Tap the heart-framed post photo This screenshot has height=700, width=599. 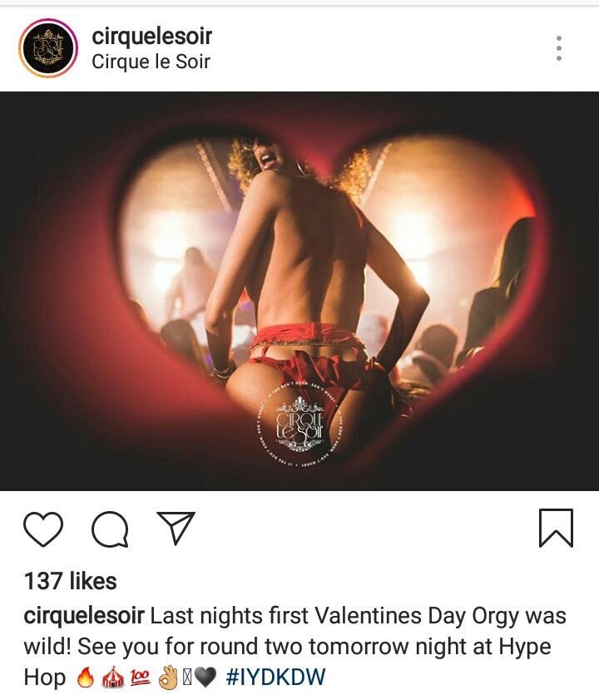tap(299, 291)
